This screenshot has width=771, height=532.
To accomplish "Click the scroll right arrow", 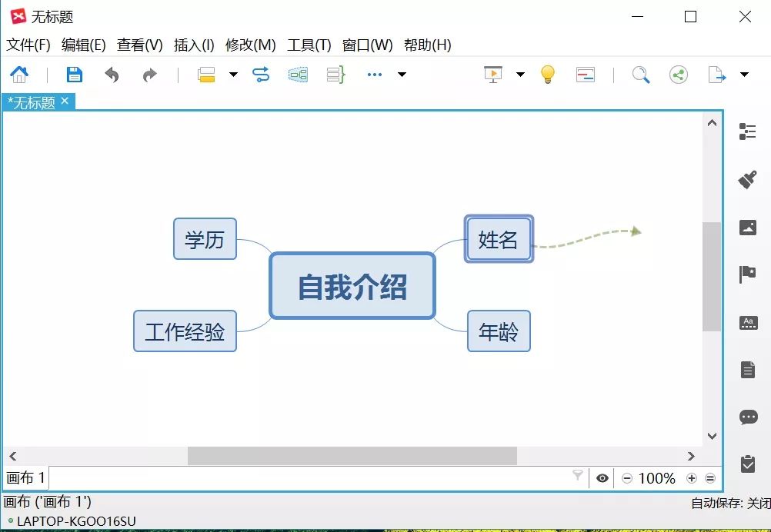I will point(691,456).
